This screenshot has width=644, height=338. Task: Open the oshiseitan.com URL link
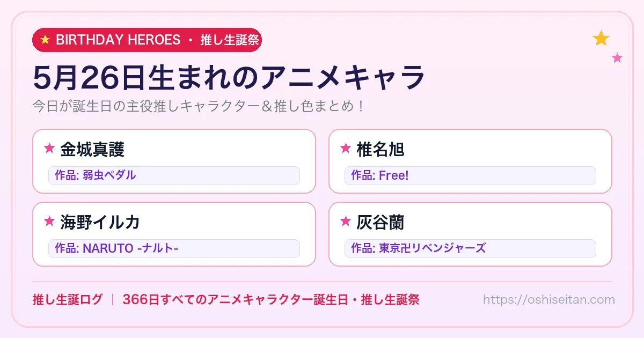pyautogui.click(x=549, y=299)
